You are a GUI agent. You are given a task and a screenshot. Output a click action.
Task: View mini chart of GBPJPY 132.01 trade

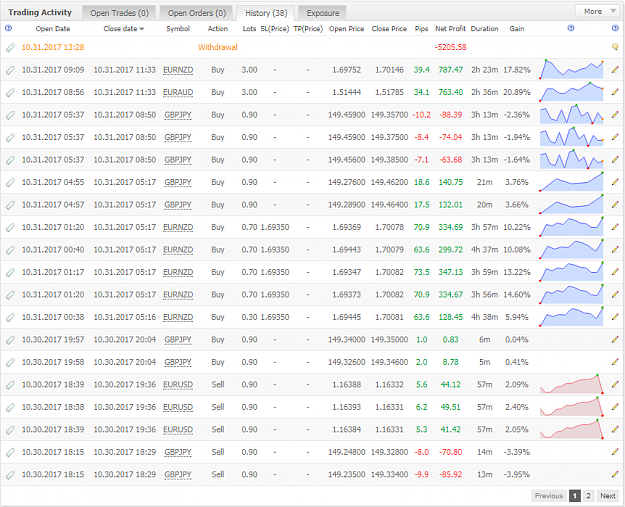(x=571, y=204)
